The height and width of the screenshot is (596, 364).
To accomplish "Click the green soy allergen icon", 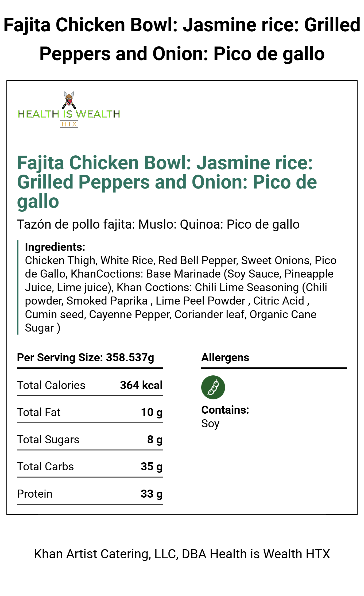I will (x=213, y=387).
